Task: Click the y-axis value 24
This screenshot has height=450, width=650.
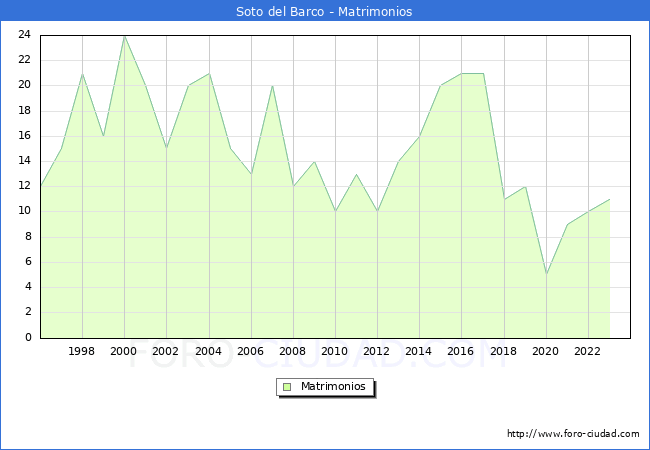Action: coord(24,35)
